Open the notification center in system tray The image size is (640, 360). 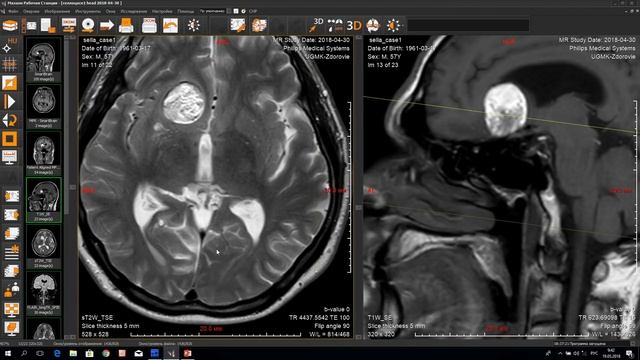pos(629,353)
